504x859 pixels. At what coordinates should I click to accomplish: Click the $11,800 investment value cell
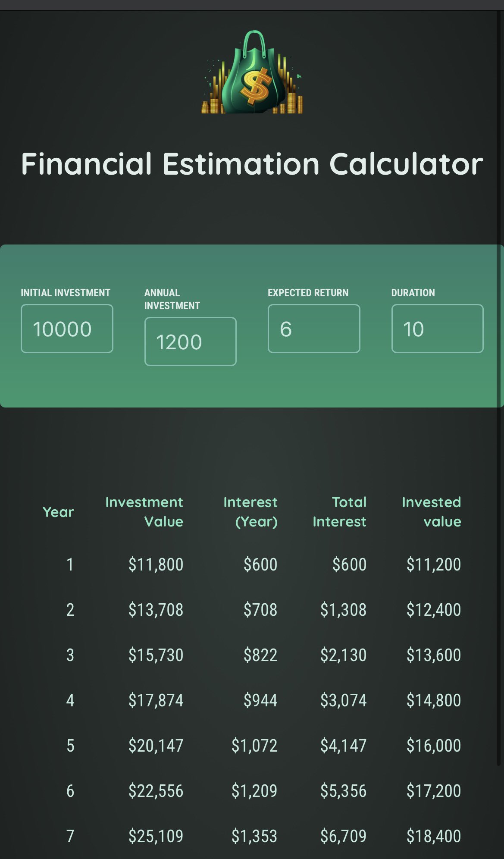(156, 564)
